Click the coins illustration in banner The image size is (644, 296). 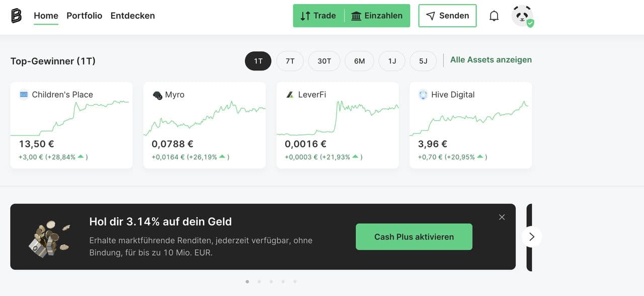pyautogui.click(x=49, y=237)
